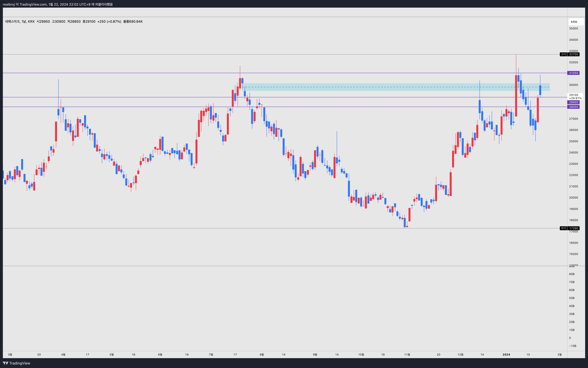Click the 50B tick on volume scale

click(572, 298)
